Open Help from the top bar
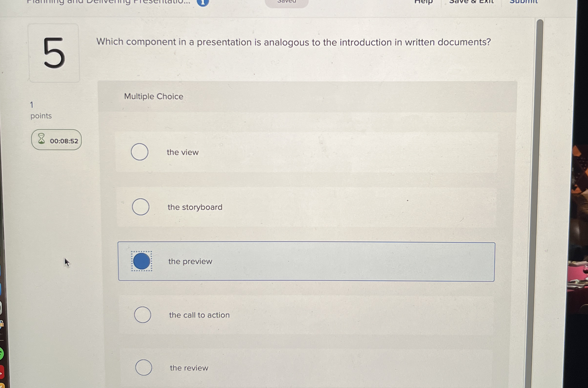The height and width of the screenshot is (388, 588). click(x=424, y=2)
